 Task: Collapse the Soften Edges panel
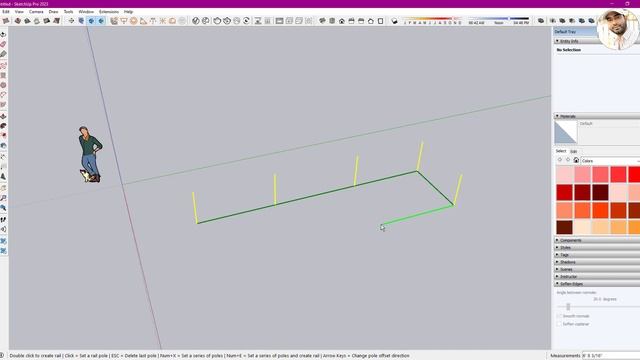point(597,284)
